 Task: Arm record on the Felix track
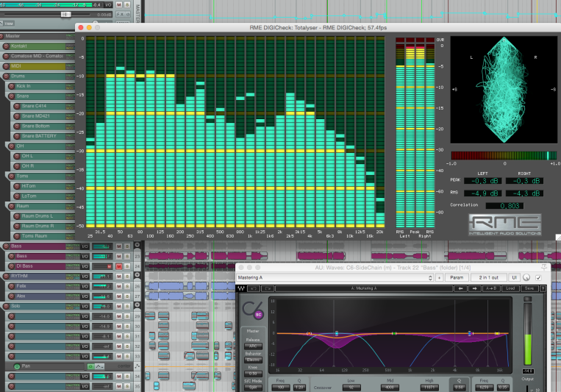12,286
